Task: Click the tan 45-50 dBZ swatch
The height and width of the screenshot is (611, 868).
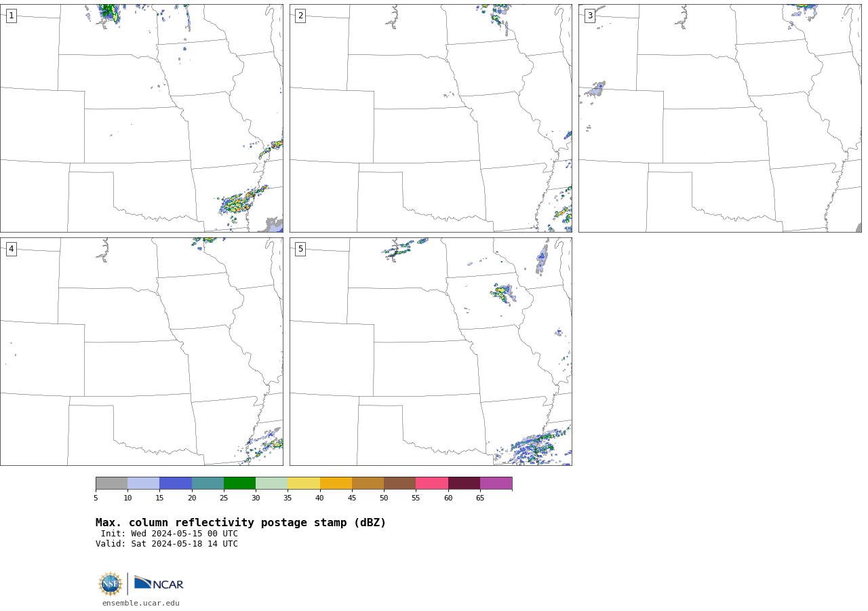Action: pos(368,484)
